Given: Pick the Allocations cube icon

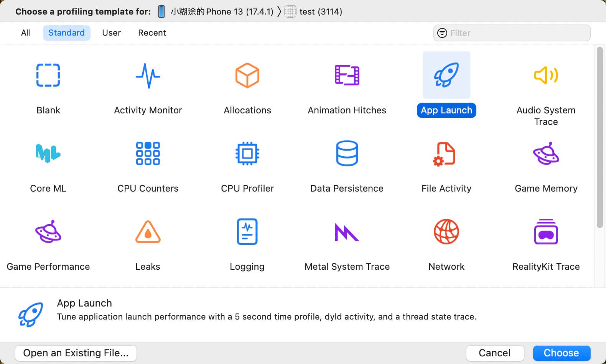Looking at the screenshot, I should [x=247, y=75].
